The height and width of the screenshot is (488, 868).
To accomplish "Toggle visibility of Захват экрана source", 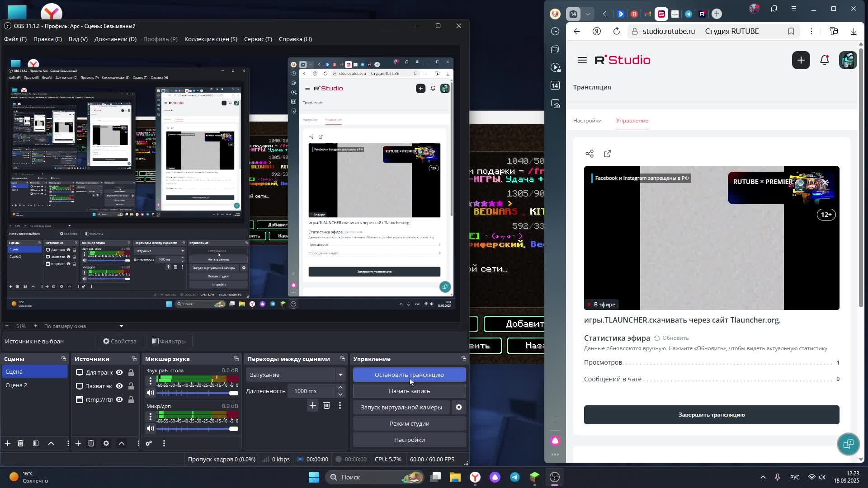I will 119,386.
